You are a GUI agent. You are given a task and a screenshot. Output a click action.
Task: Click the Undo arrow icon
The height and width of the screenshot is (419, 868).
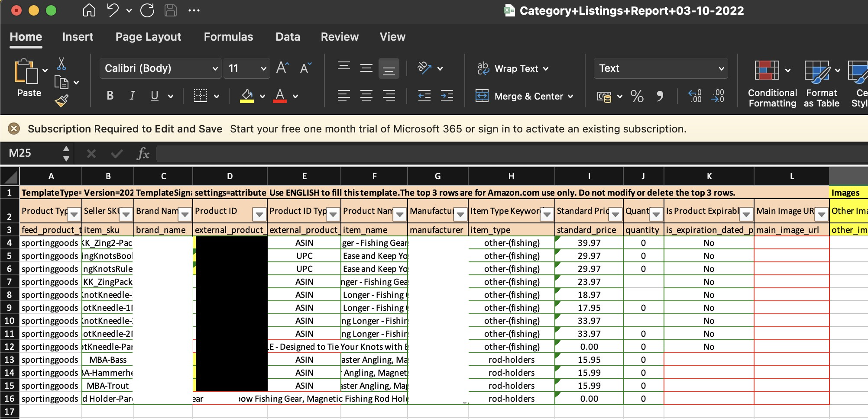[113, 10]
